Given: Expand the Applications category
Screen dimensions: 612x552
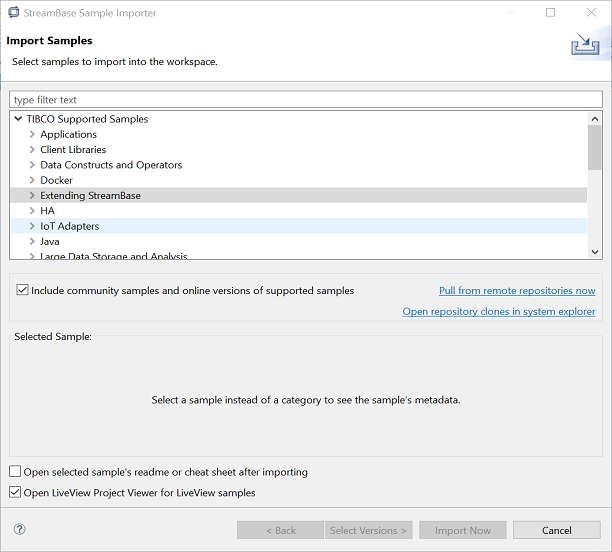Looking at the screenshot, I should coord(33,135).
